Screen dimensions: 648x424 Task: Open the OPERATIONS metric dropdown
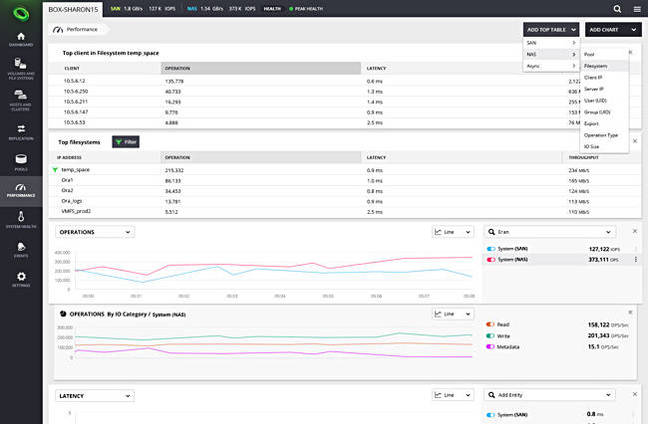click(95, 232)
